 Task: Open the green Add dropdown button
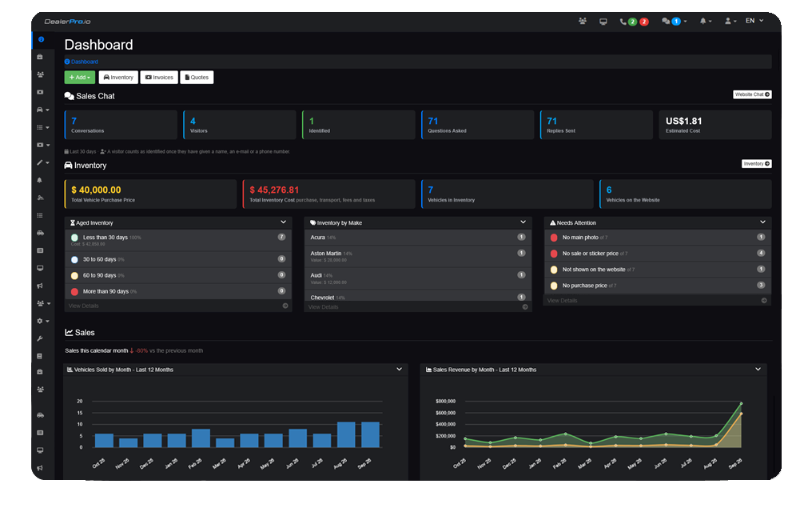click(80, 78)
